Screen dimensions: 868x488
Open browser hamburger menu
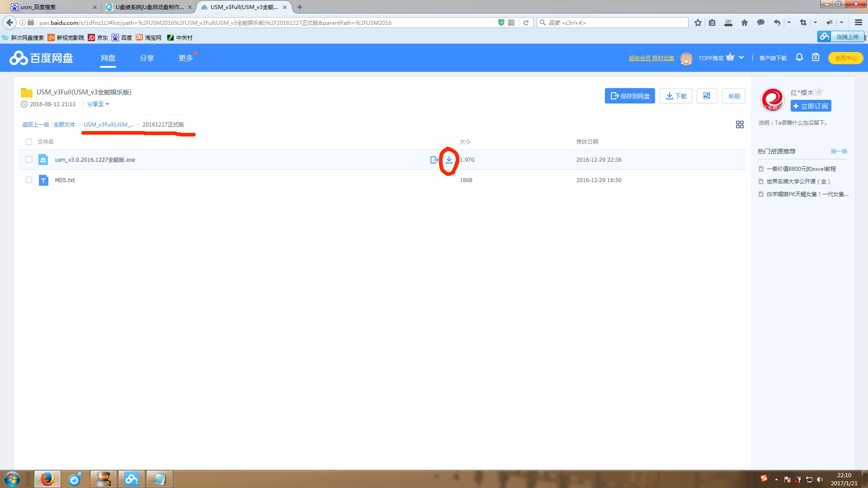tap(858, 23)
